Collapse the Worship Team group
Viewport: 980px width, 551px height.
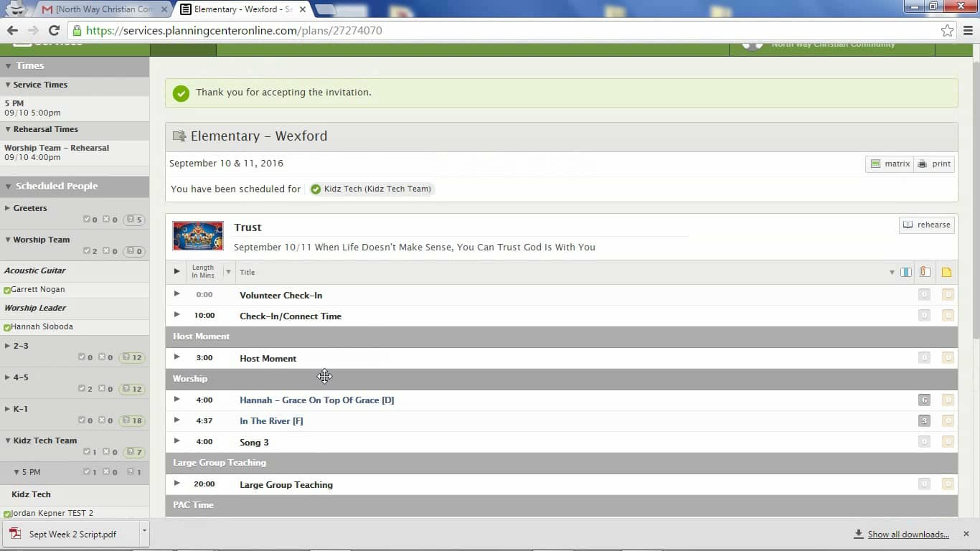[8, 240]
